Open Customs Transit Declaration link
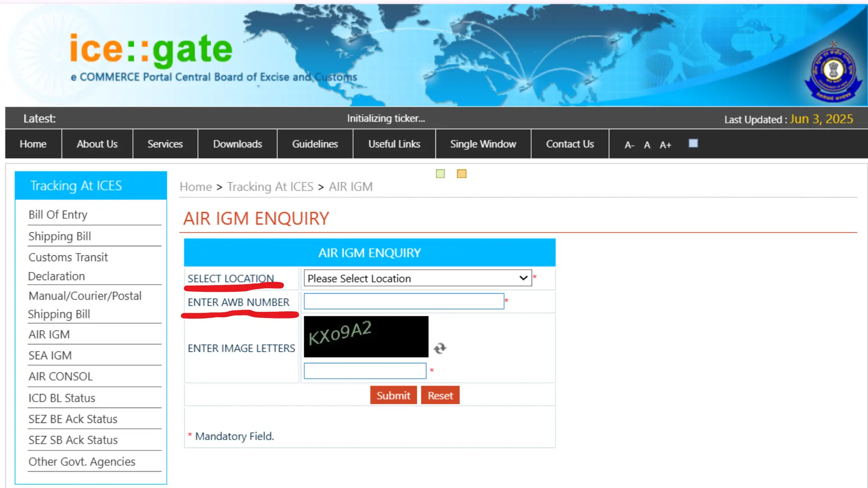Screen dimensions: 868x488 tap(68, 267)
